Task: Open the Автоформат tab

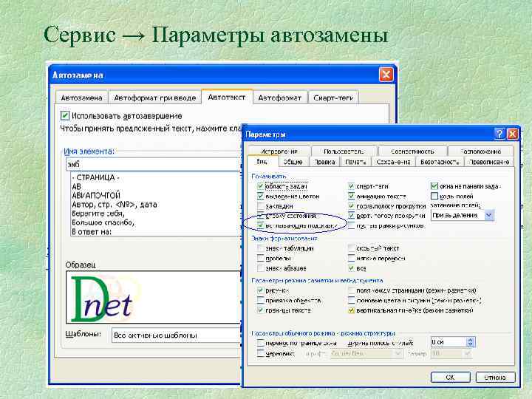Action: pos(280,98)
